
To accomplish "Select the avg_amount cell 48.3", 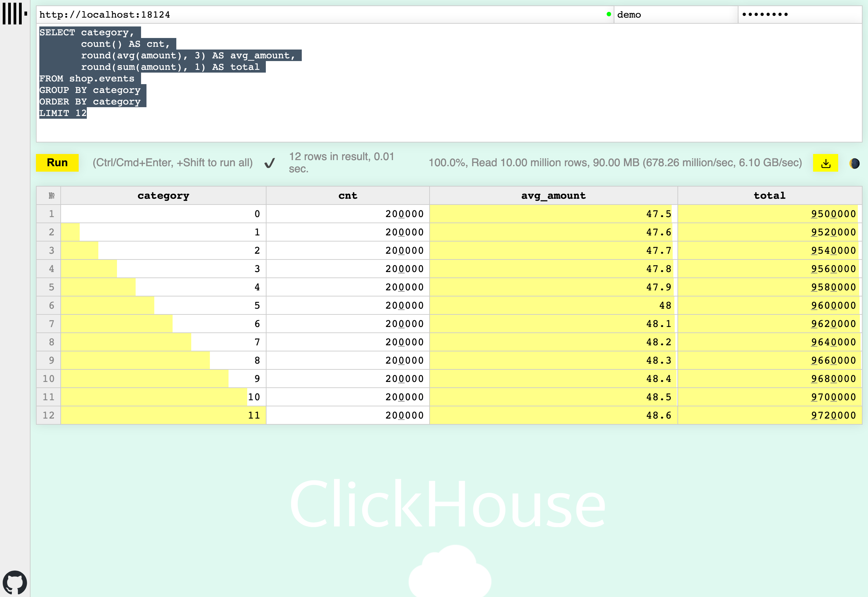I will coord(554,361).
